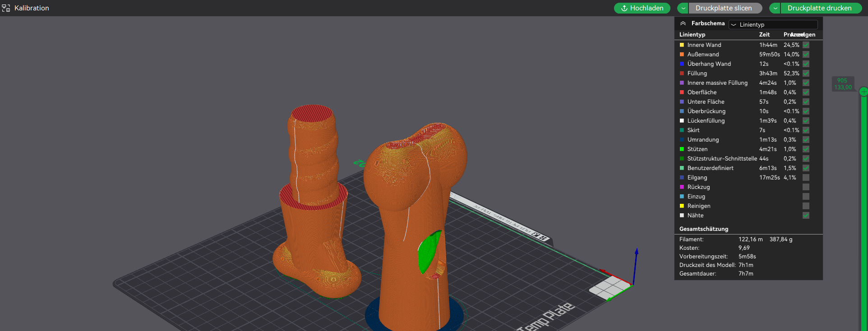Uncheck the Außenwand display checkbox
Viewport: 868px width, 331px height.
[x=806, y=55]
